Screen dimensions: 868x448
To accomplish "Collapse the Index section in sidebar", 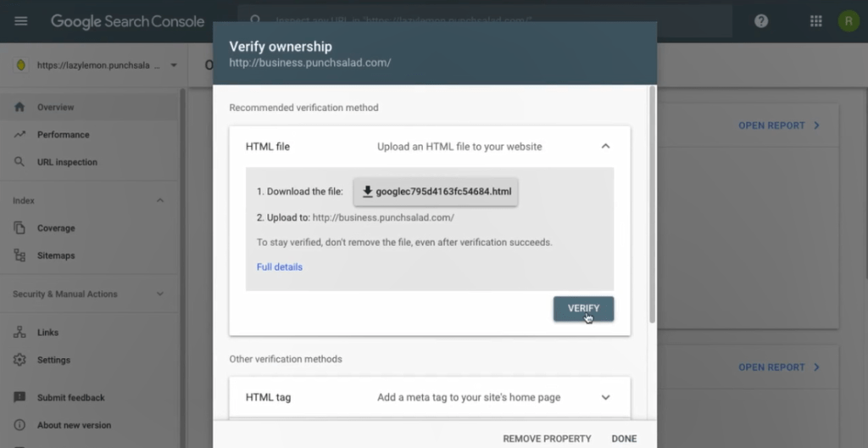I will click(x=160, y=200).
